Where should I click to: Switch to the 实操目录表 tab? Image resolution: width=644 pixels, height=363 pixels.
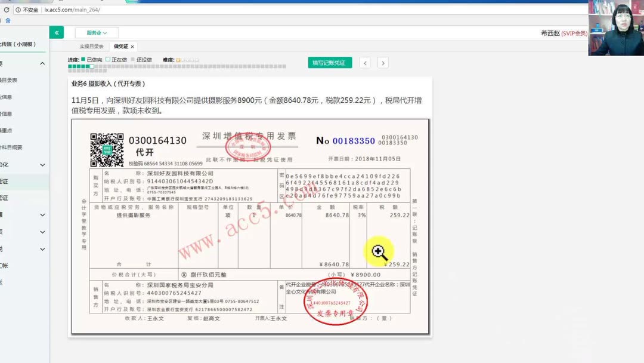point(91,46)
